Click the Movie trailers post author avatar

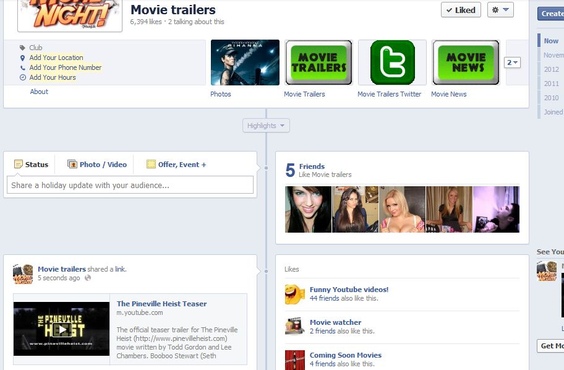23,274
